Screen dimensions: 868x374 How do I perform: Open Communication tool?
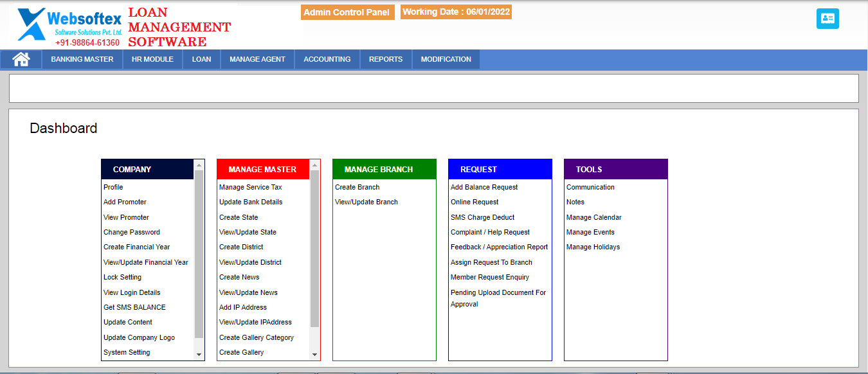(590, 187)
